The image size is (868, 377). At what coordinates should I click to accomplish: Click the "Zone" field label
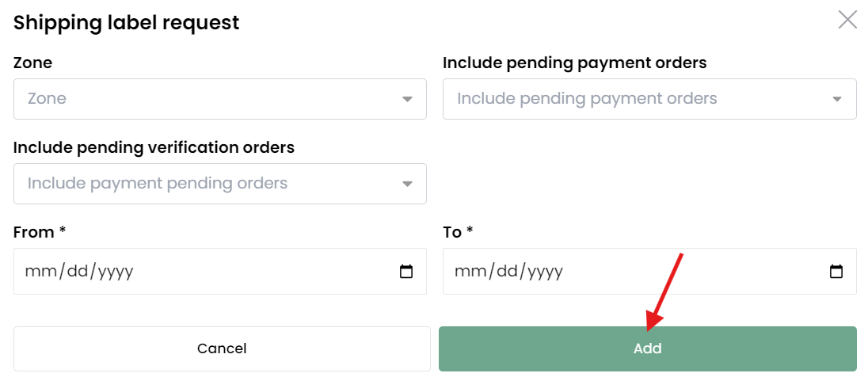[32, 63]
